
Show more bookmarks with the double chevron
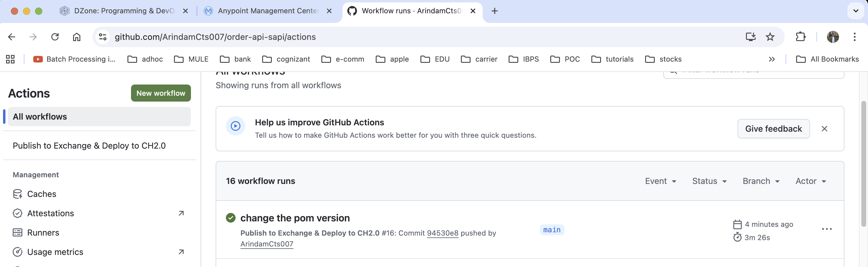(772, 59)
